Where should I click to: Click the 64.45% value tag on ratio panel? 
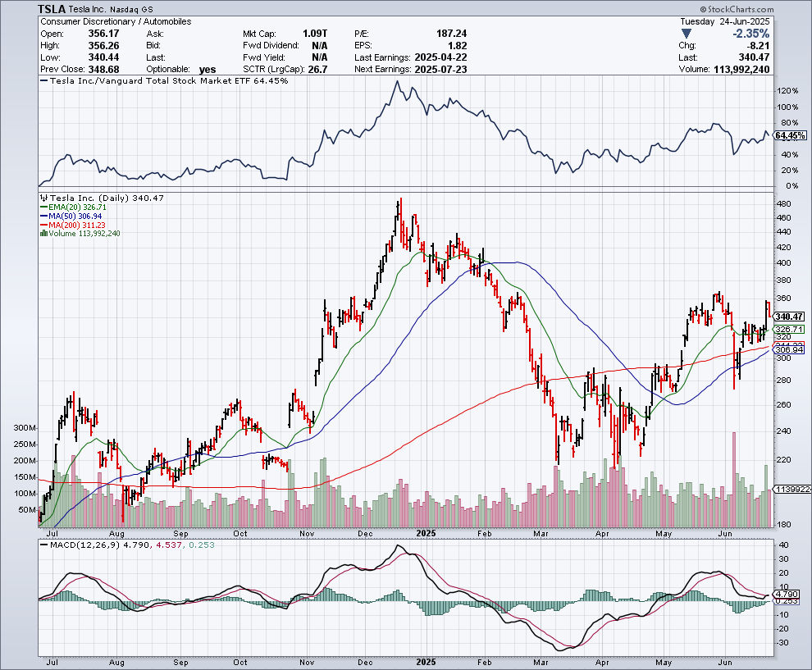tap(791, 135)
